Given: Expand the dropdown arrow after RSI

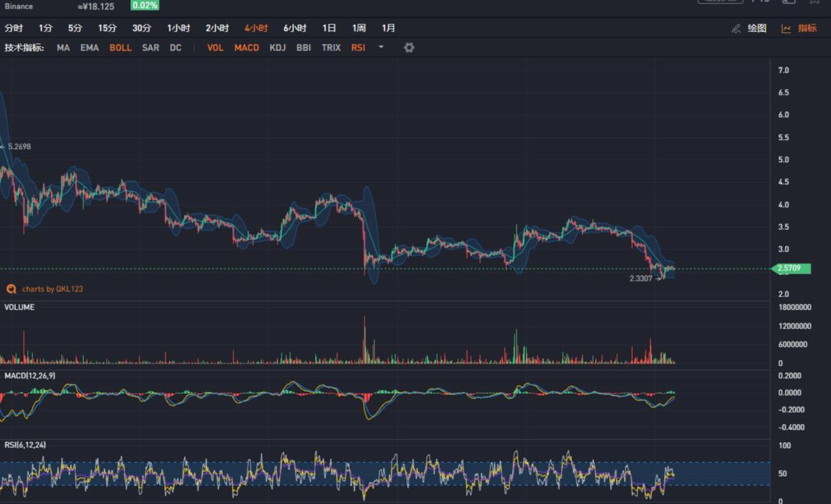Looking at the screenshot, I should pyautogui.click(x=381, y=47).
